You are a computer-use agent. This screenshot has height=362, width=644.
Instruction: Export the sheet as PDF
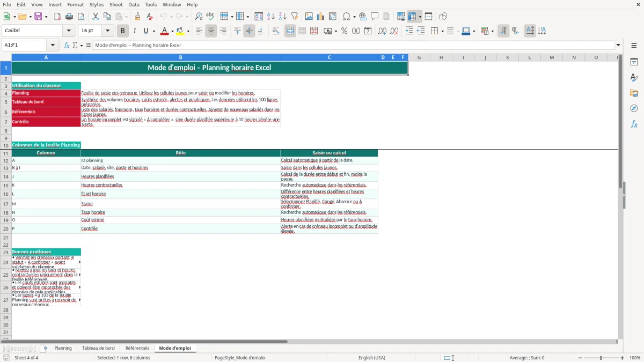pos(57,17)
